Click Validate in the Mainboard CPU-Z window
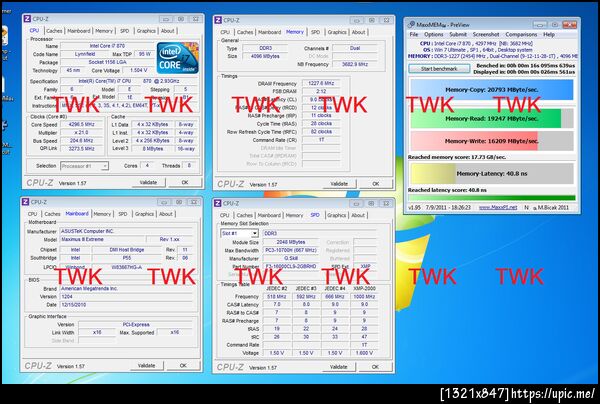 (x=147, y=366)
